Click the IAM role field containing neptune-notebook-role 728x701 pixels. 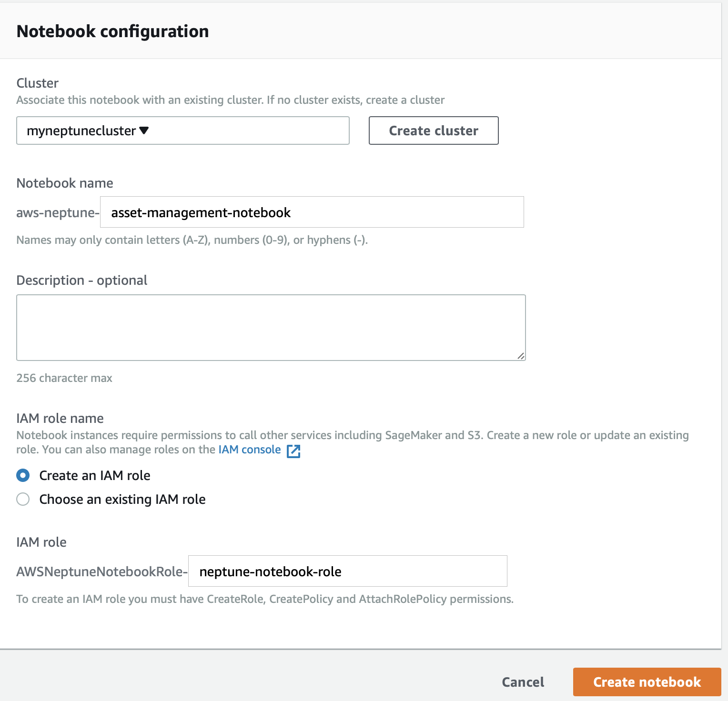pos(348,571)
